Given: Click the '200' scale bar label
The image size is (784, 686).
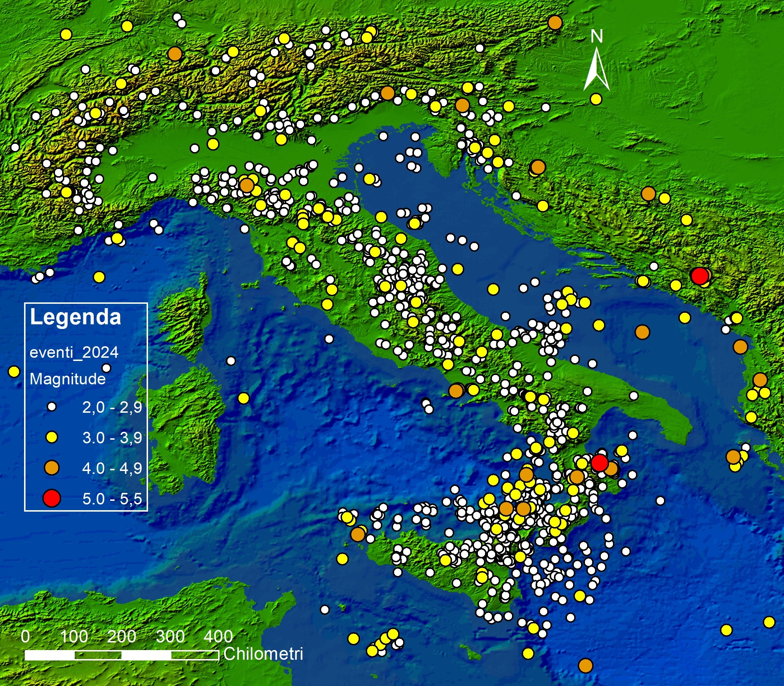Looking at the screenshot, I should point(122,637).
